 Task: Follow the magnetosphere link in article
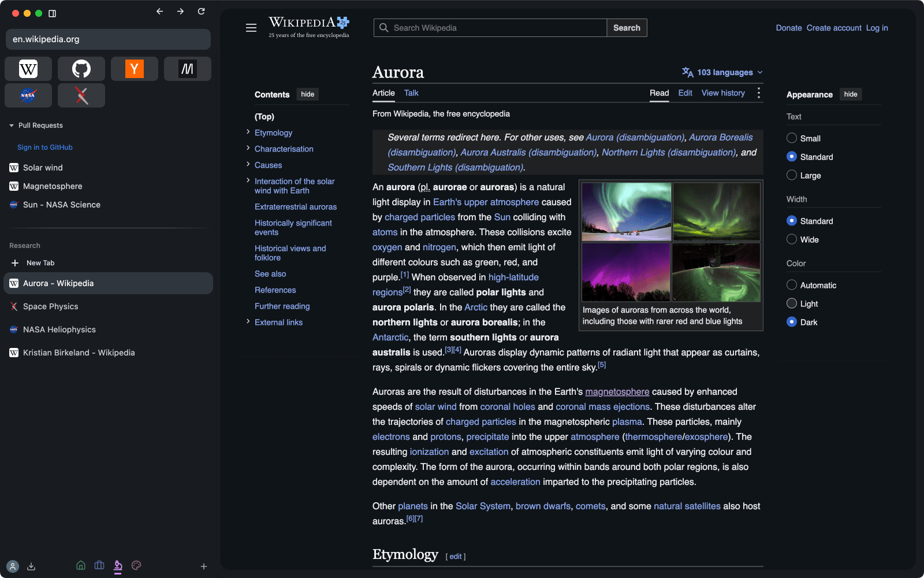617,392
